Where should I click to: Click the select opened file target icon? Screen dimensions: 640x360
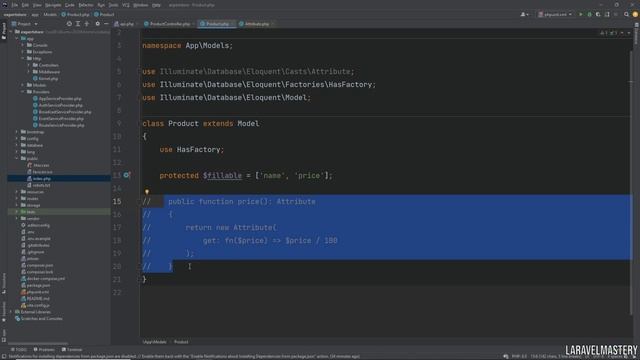tap(69, 24)
